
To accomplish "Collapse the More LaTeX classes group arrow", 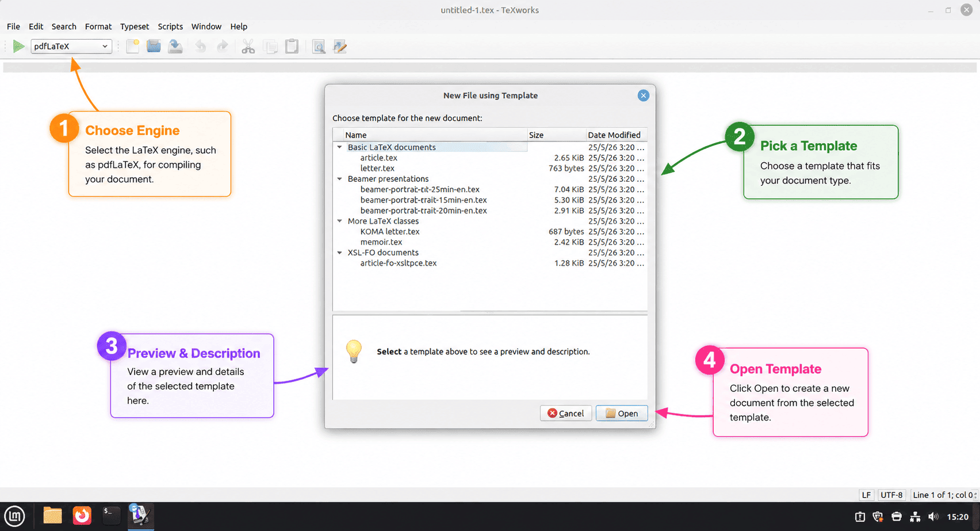I will [339, 221].
